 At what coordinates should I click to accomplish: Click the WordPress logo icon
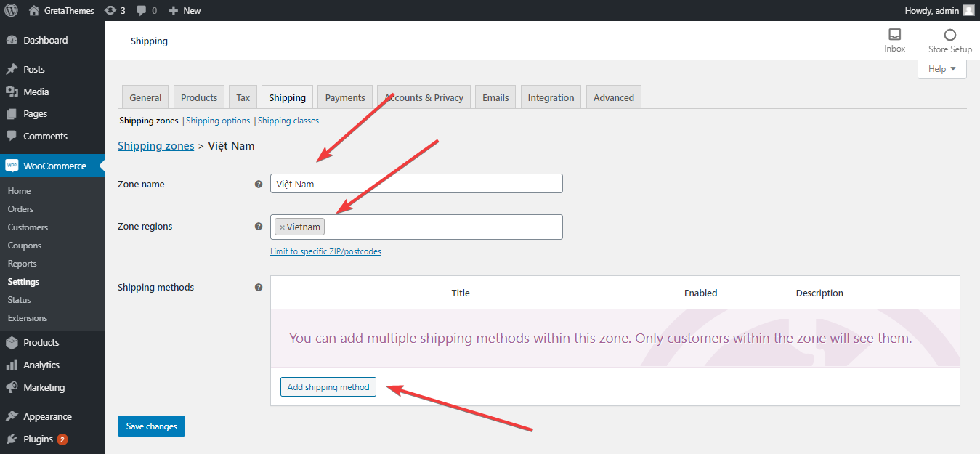point(11,10)
